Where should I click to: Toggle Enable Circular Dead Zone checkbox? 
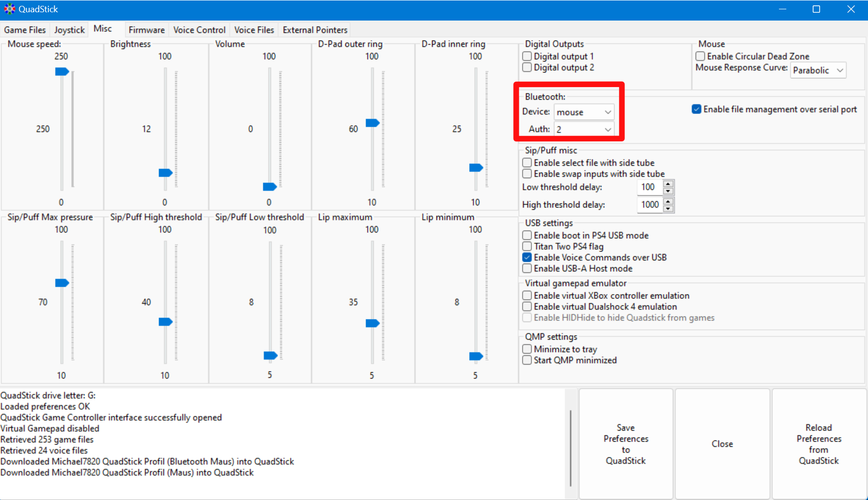701,56
